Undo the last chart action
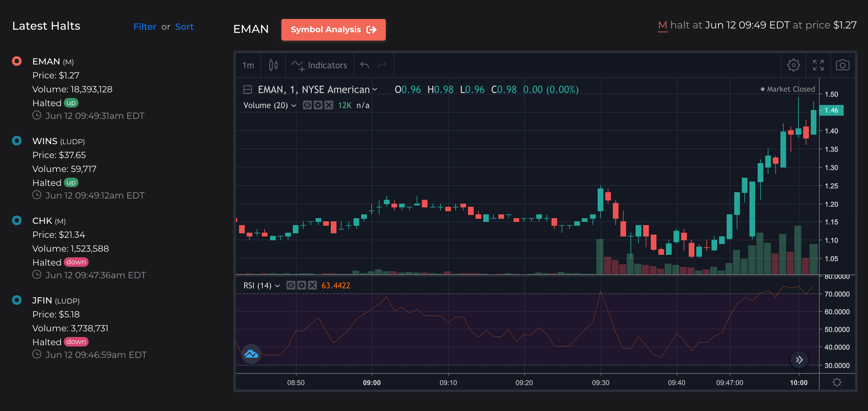This screenshot has width=868, height=411. (x=364, y=65)
